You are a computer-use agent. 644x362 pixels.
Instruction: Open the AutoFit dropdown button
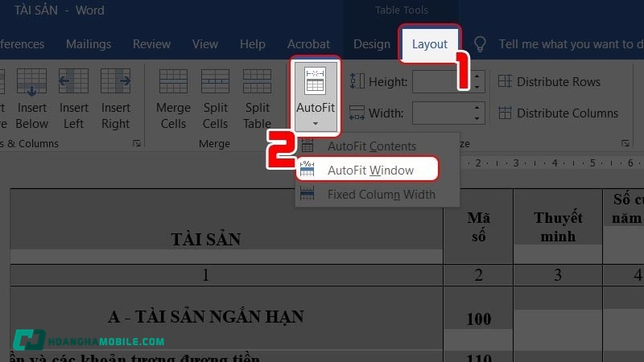pyautogui.click(x=316, y=97)
